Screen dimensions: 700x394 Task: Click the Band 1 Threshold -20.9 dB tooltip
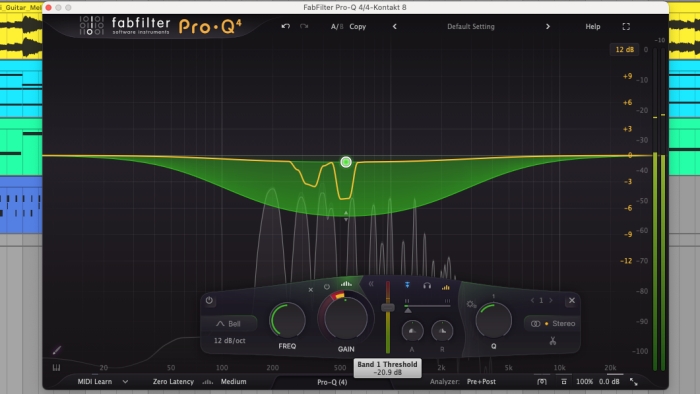[x=388, y=368]
